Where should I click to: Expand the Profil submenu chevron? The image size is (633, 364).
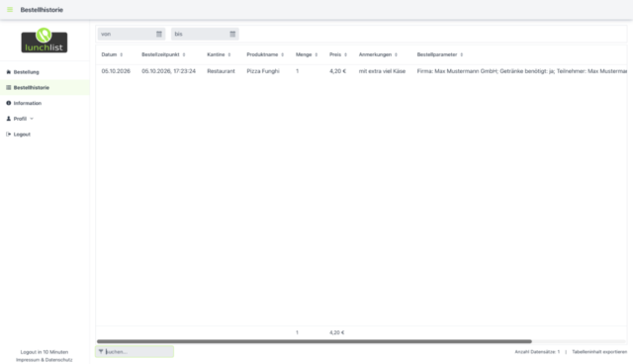coord(32,119)
